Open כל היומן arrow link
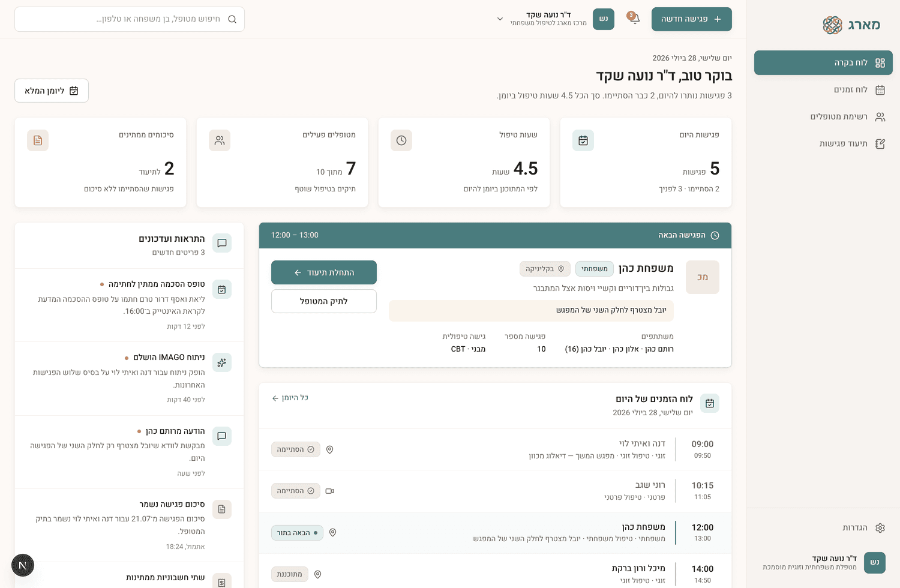 (290, 398)
